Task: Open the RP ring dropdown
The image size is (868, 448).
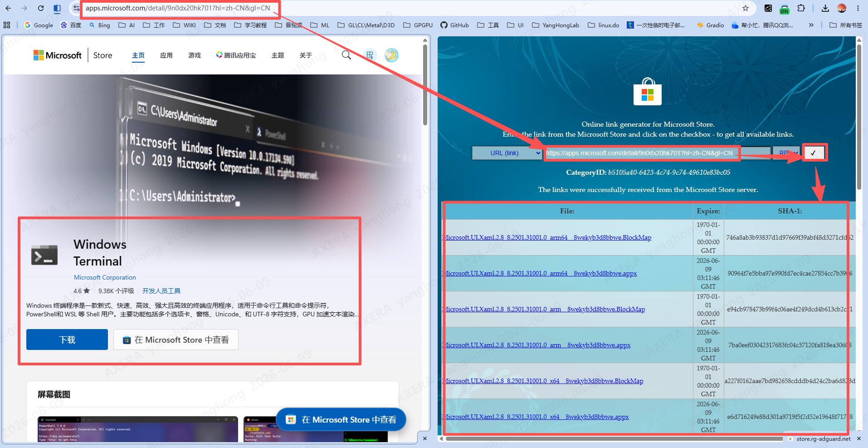Action: [787, 153]
